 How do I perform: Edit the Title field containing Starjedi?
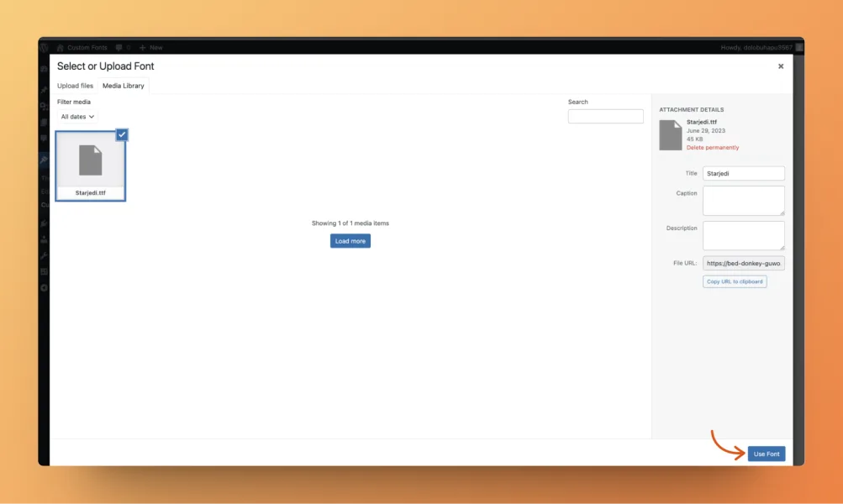tap(744, 174)
